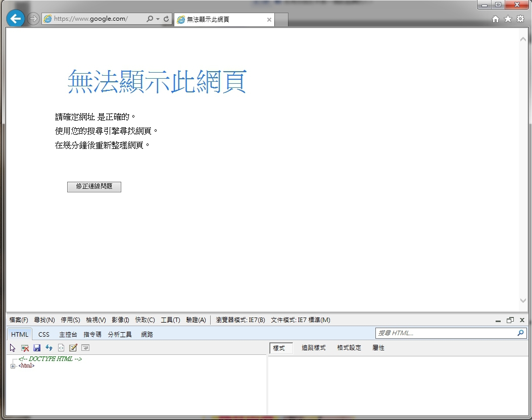Select the 追蹤樣式 pane tab
Screen dimensions: 532x420
pos(314,348)
